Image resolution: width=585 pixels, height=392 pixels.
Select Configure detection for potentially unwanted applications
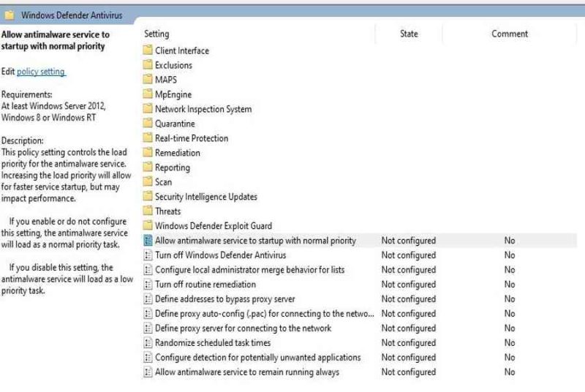pos(258,358)
